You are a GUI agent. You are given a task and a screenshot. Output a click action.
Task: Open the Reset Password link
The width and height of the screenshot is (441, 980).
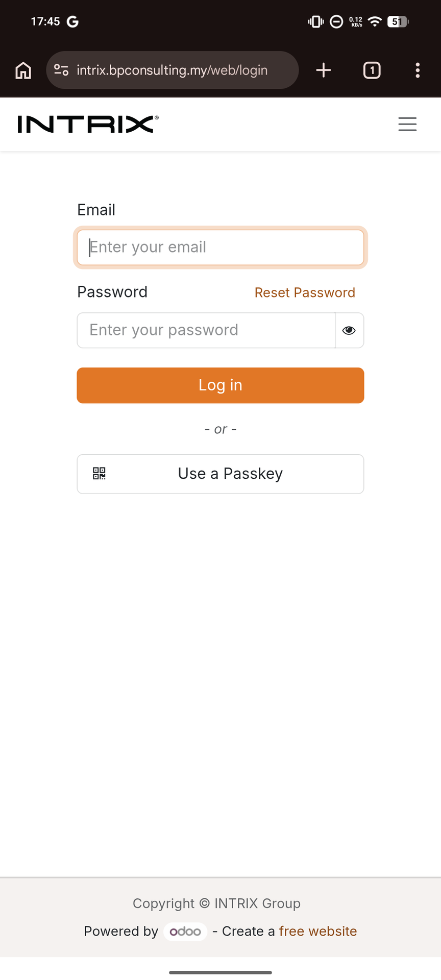305,292
